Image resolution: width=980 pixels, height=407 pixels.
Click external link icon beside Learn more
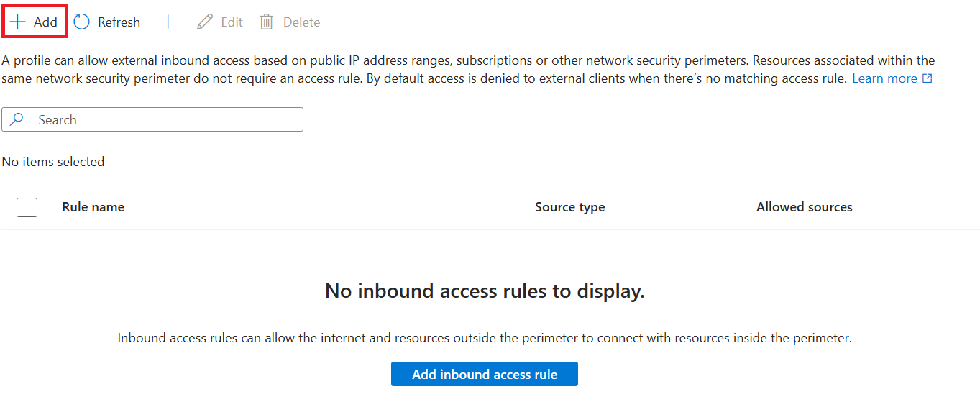coord(928,78)
